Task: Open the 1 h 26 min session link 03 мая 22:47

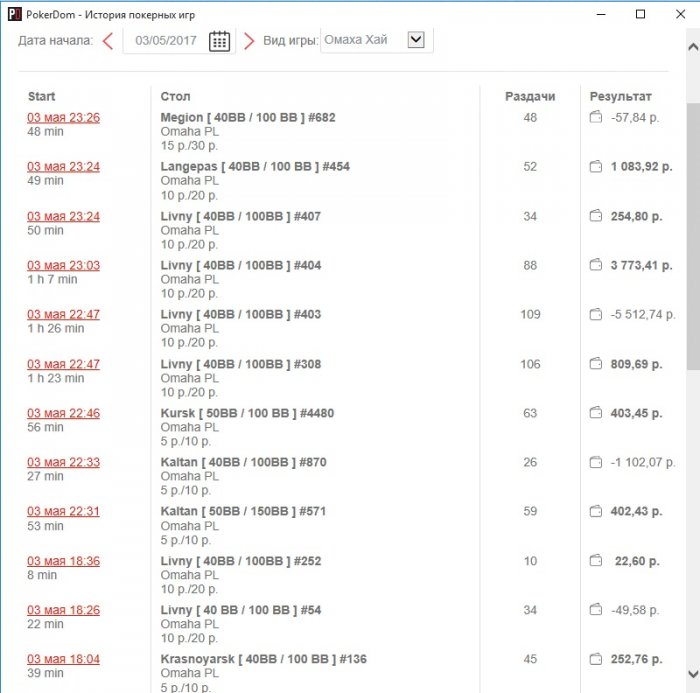Action: 63,314
